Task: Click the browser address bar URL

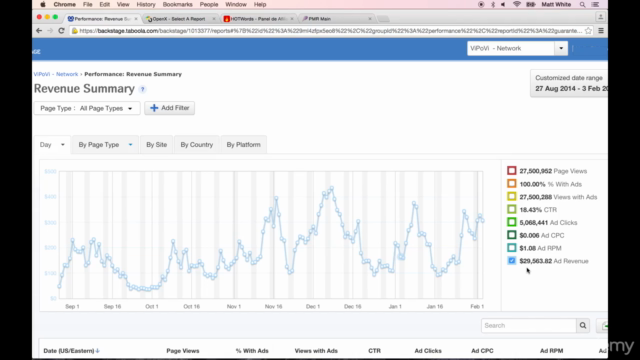Action: 331,31
